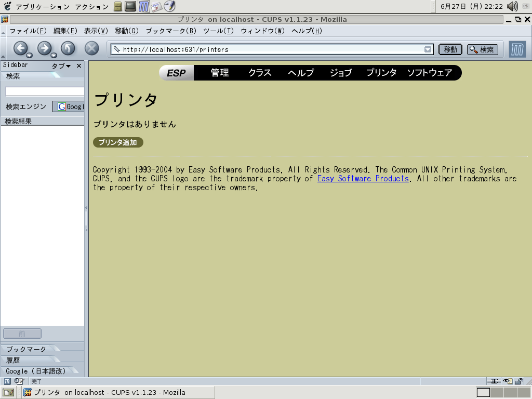Screen dimensions: 532x399
Task: Go back with the Back arrow button
Action: click(x=21, y=49)
